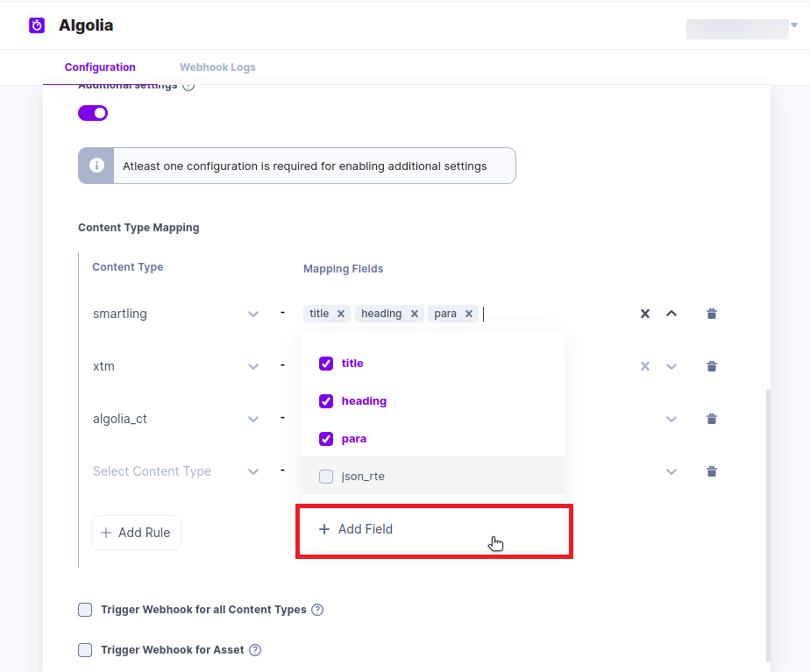Open help for Trigger Webhook all Content Types

pyautogui.click(x=317, y=610)
